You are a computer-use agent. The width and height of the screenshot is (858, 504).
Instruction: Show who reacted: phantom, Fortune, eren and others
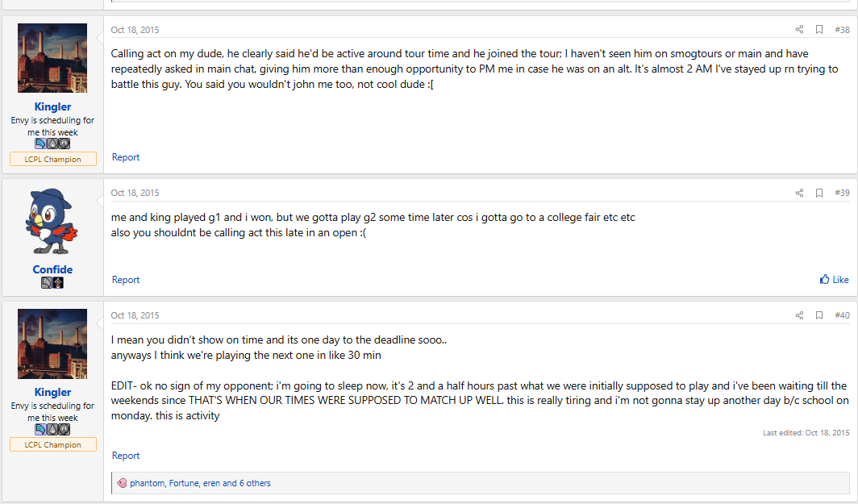(x=200, y=483)
